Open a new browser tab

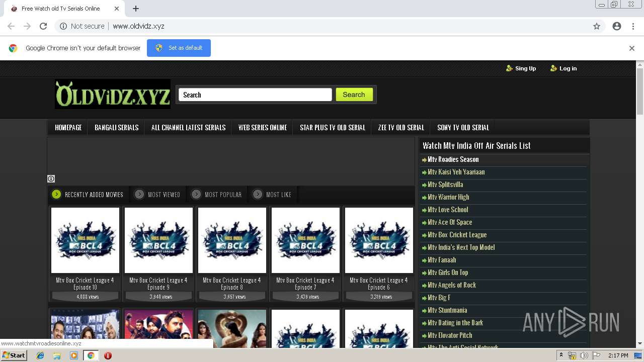136,9
